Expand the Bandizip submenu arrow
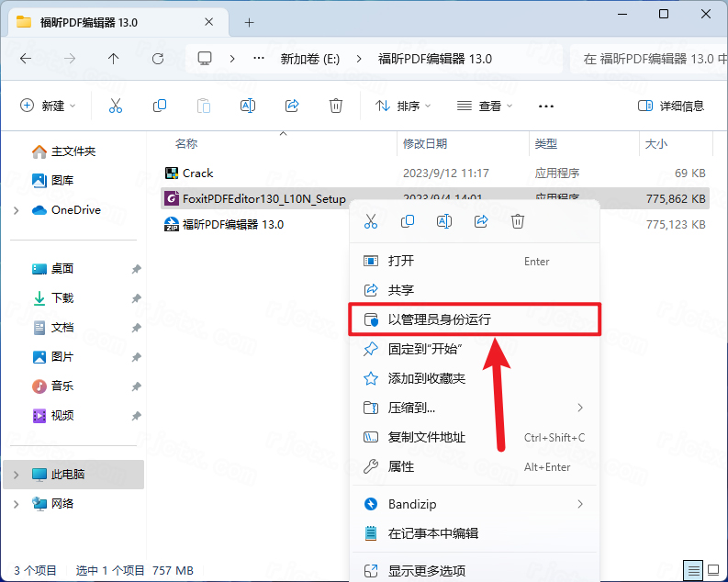This screenshot has width=728, height=582. 580,504
